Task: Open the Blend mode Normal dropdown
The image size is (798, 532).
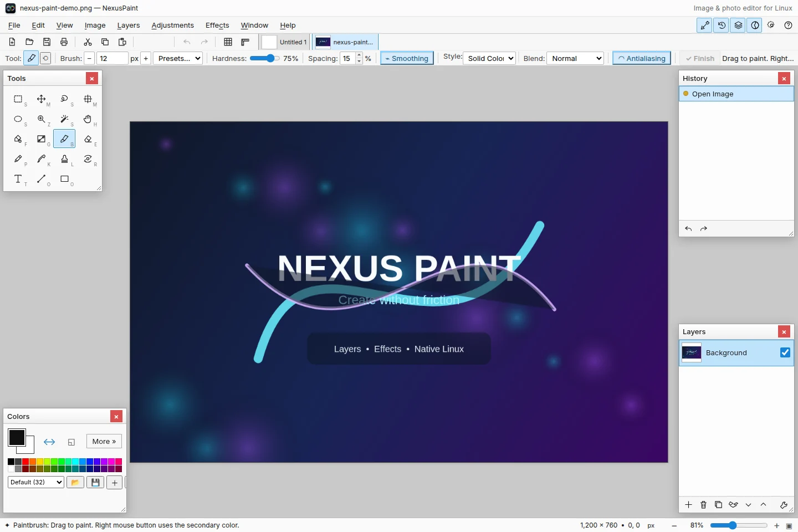Action: [575, 58]
